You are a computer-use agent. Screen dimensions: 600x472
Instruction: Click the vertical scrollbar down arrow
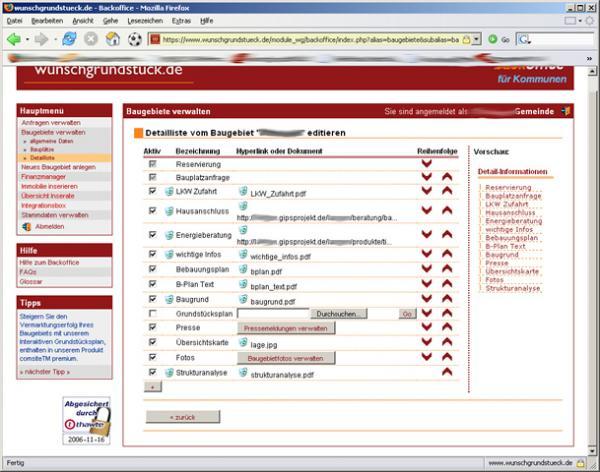(592, 451)
